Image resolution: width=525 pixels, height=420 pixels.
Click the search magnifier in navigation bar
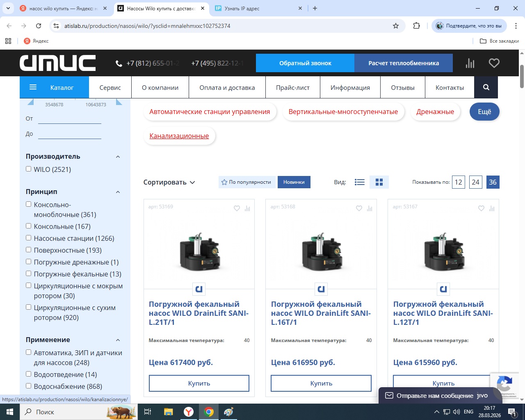(486, 87)
